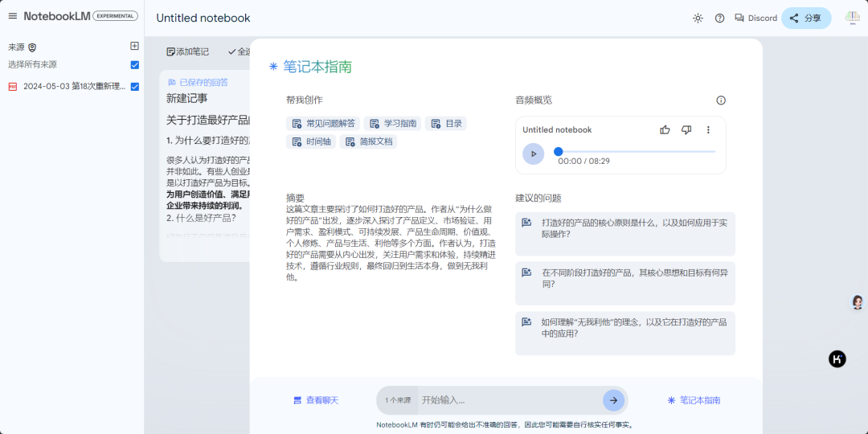Open the hamburger main menu
The image size is (868, 434).
pyautogui.click(x=12, y=16)
